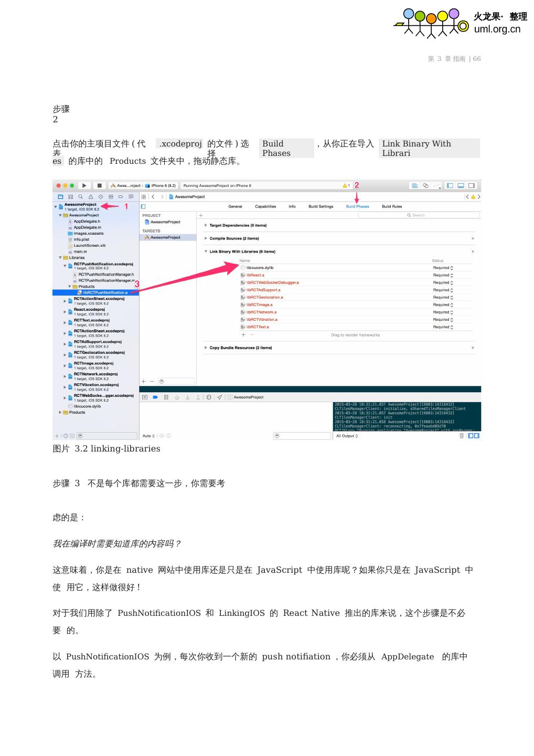Select libRCTPushNotification.a in navigator

[x=95, y=292]
